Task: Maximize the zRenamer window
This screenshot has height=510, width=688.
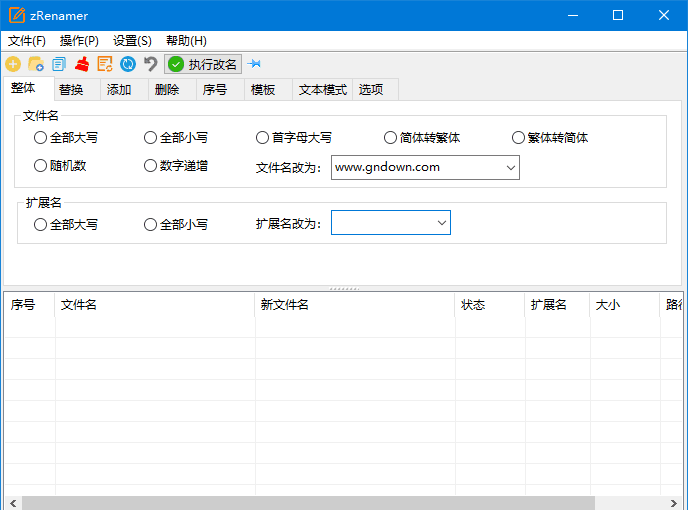Action: 618,15
